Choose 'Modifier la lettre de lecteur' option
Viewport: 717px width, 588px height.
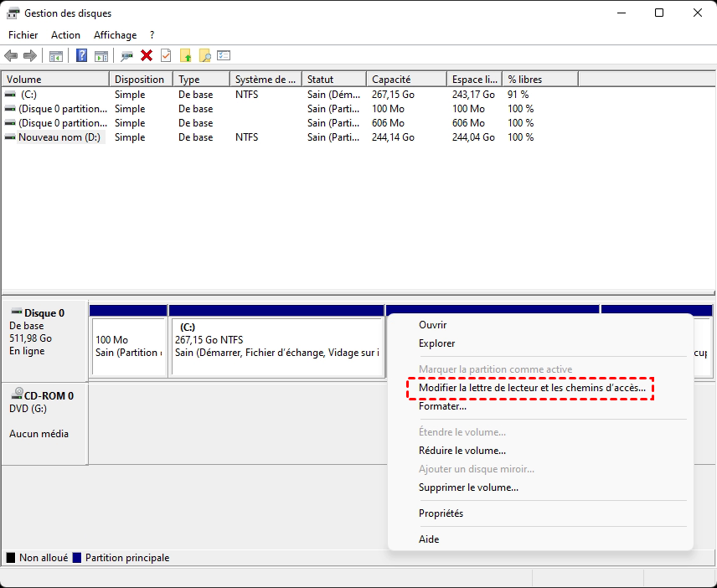[532, 388]
